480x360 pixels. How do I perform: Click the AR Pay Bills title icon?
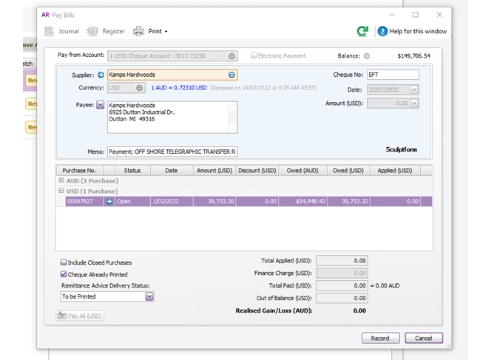tap(45, 15)
